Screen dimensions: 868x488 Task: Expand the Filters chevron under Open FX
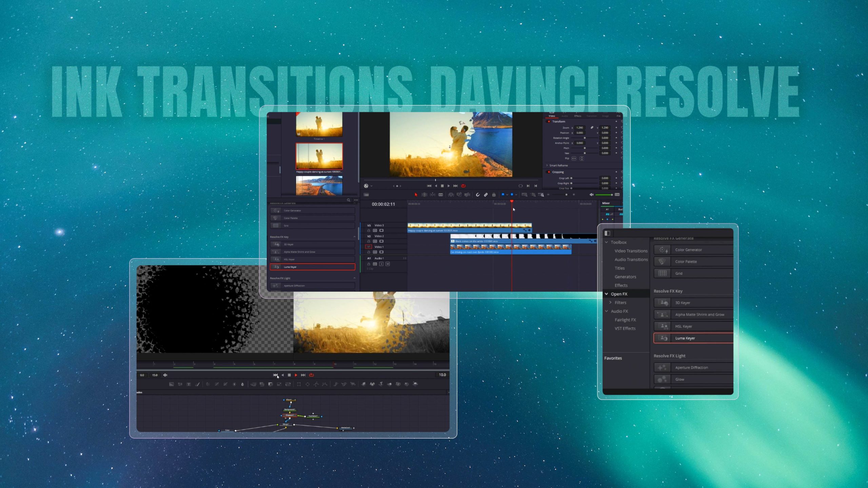pyautogui.click(x=611, y=302)
